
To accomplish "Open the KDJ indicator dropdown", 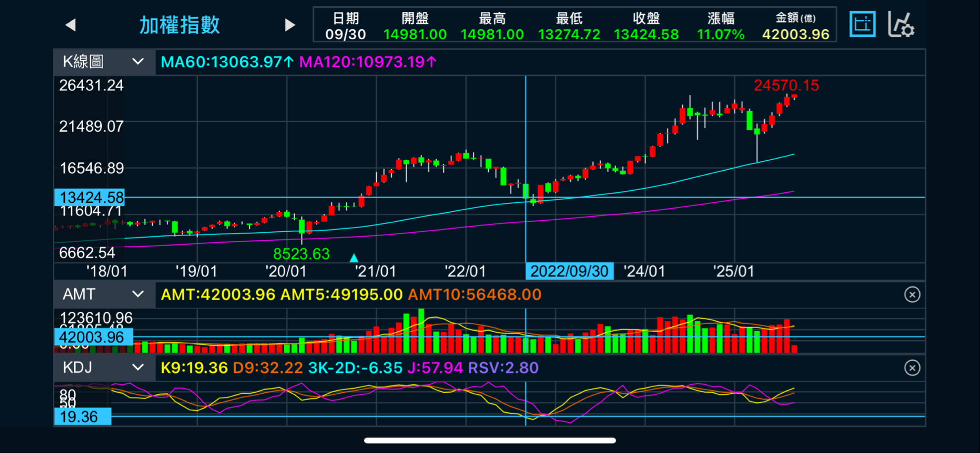I will (104, 368).
